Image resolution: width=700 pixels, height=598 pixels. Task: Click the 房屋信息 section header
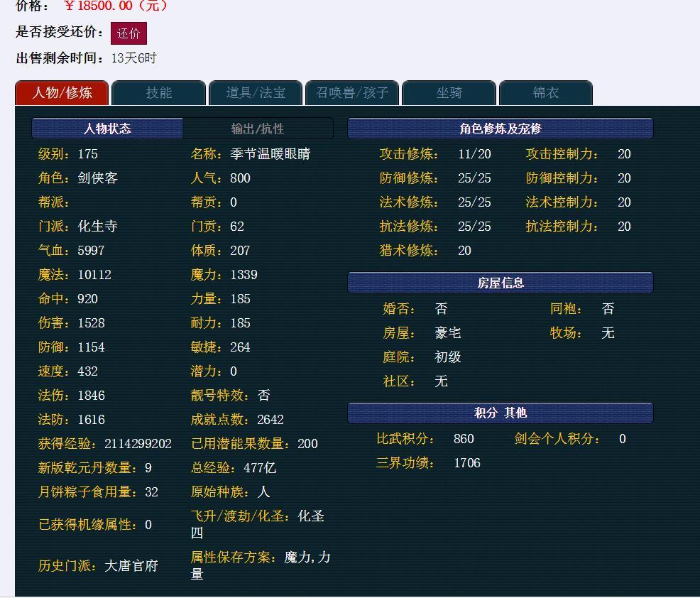pos(500,283)
